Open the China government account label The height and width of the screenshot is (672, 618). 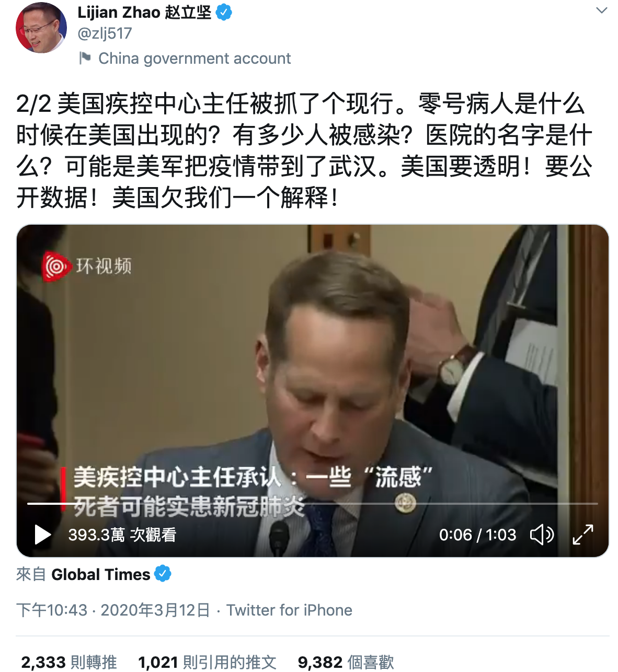(194, 58)
